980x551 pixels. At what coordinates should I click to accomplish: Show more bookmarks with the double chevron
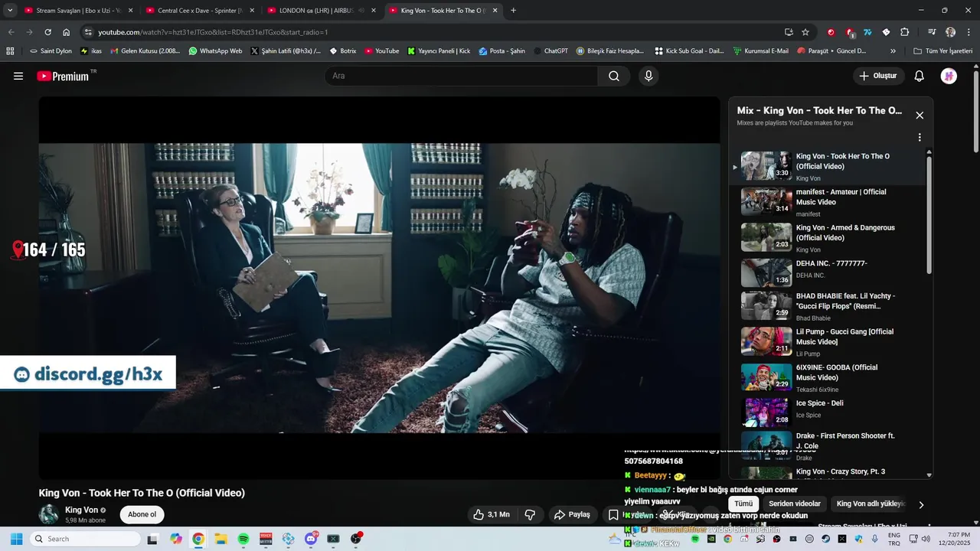point(893,51)
